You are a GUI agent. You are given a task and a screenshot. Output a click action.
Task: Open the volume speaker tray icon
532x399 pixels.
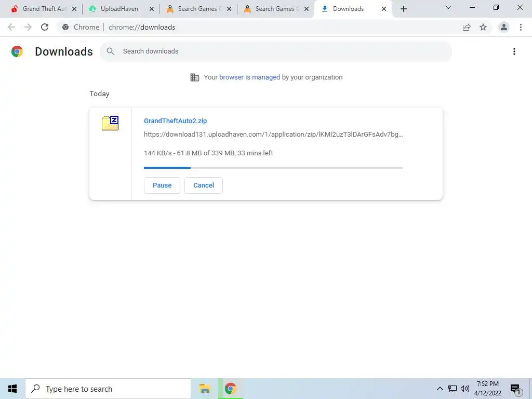[465, 389]
